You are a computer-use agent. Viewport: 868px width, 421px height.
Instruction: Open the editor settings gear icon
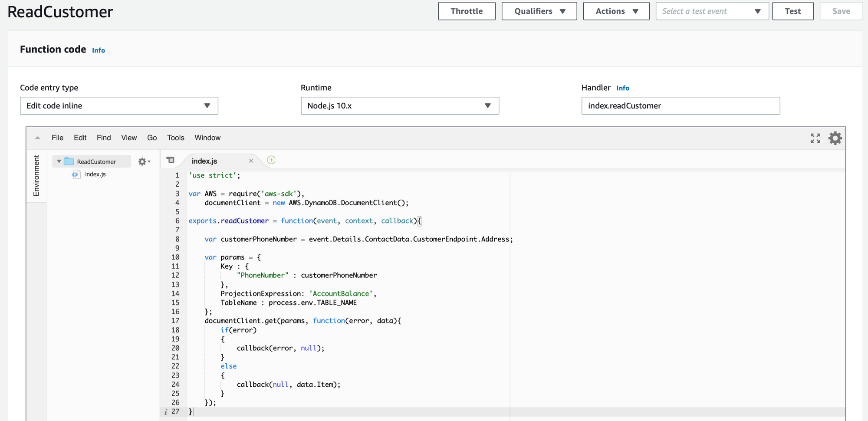(835, 138)
